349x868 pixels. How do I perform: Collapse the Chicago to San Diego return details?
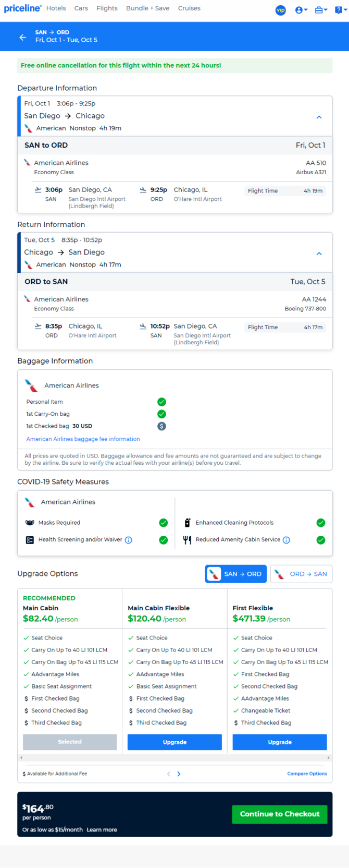click(x=319, y=254)
